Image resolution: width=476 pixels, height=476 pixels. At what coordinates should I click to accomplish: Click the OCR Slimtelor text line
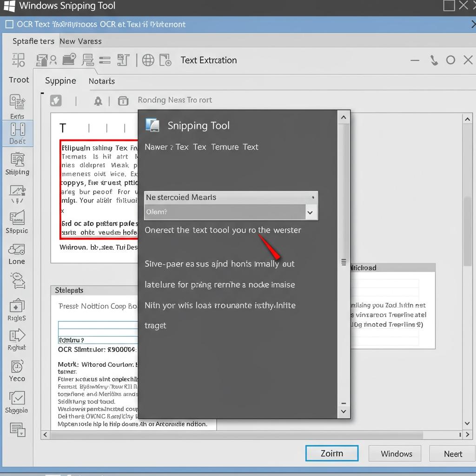point(97,350)
